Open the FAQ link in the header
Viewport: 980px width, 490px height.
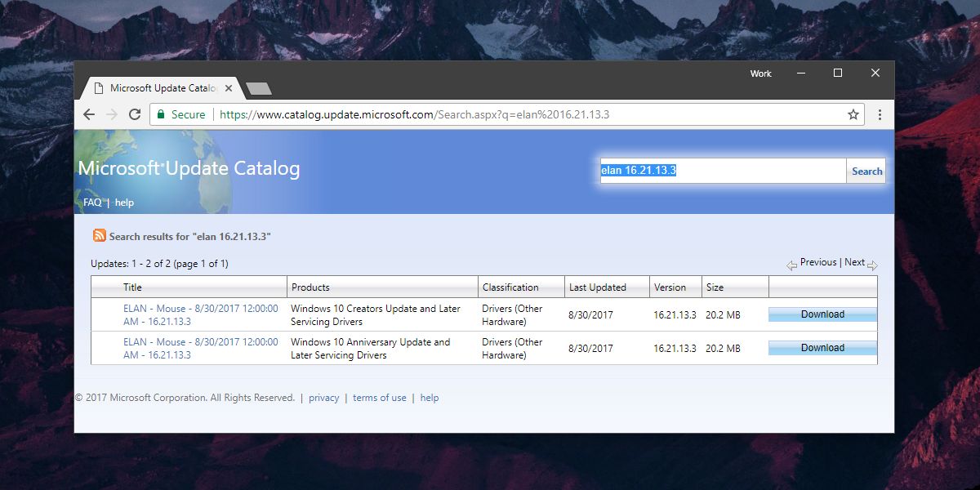click(92, 203)
